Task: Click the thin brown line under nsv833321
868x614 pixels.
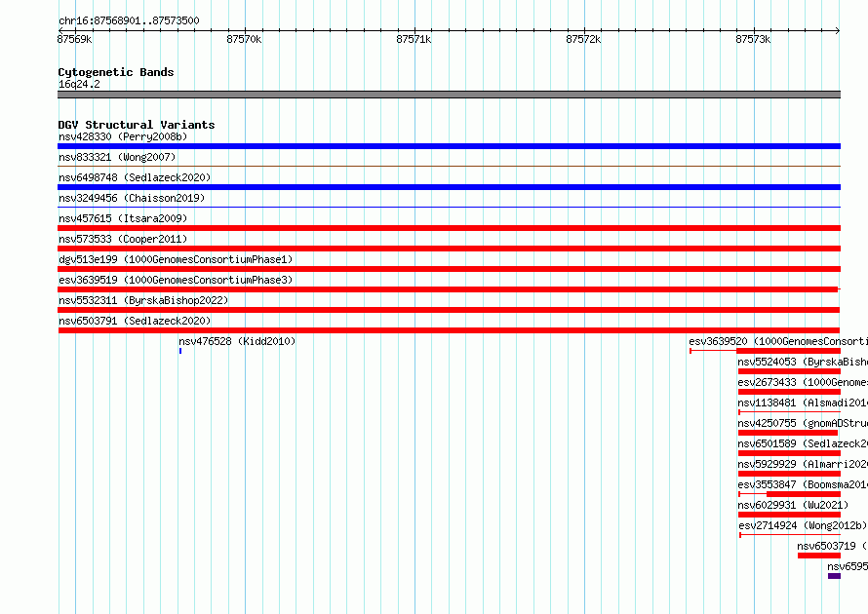Action: point(449,166)
